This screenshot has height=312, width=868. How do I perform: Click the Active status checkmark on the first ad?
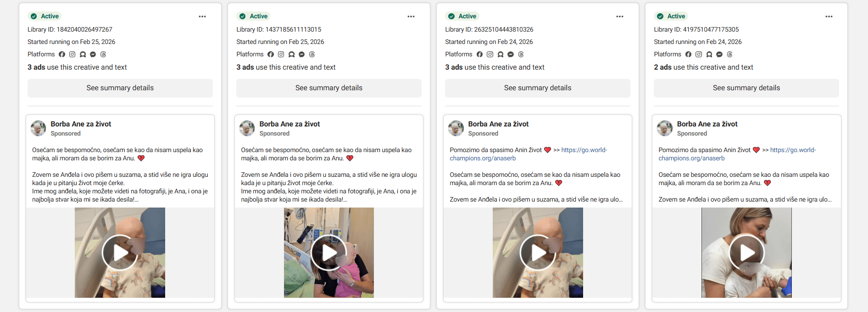(33, 16)
